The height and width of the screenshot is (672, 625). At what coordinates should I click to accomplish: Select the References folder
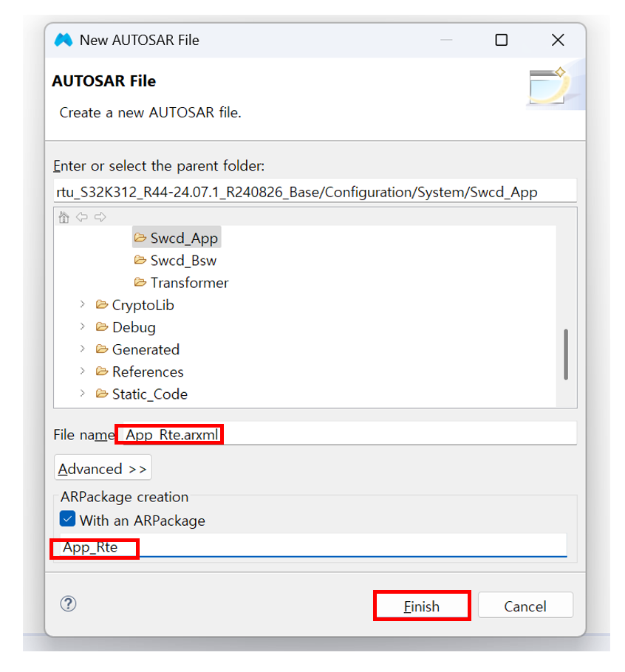point(148,371)
